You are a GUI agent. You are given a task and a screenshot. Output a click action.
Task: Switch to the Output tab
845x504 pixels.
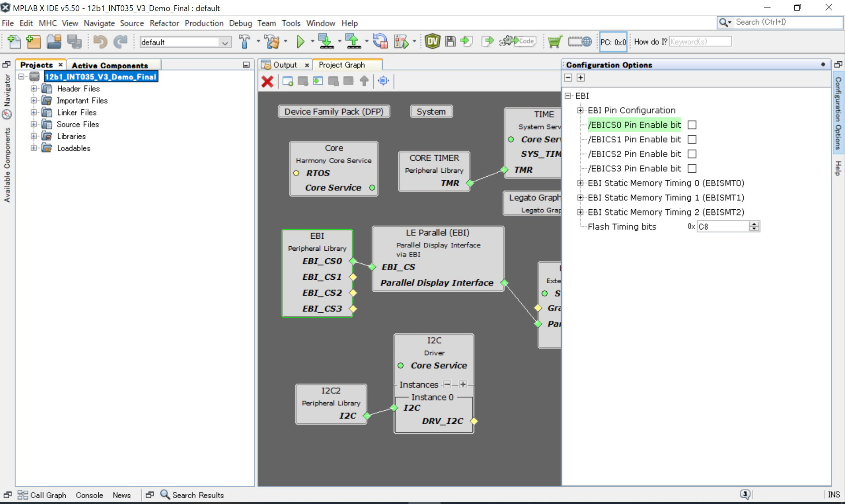pyautogui.click(x=285, y=65)
